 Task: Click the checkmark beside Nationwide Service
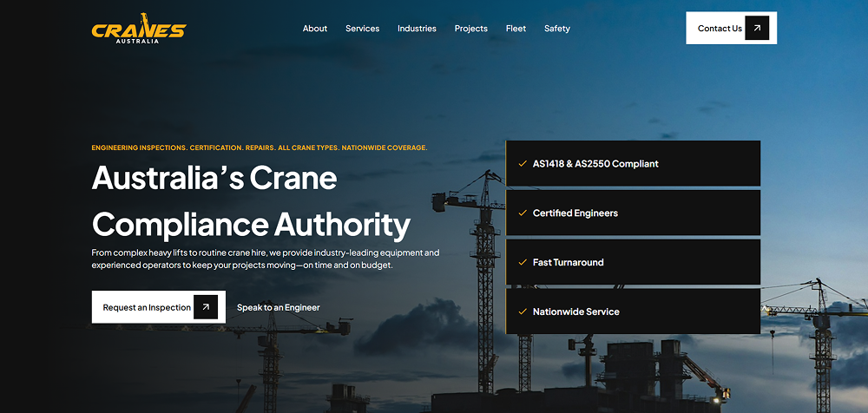pos(522,311)
